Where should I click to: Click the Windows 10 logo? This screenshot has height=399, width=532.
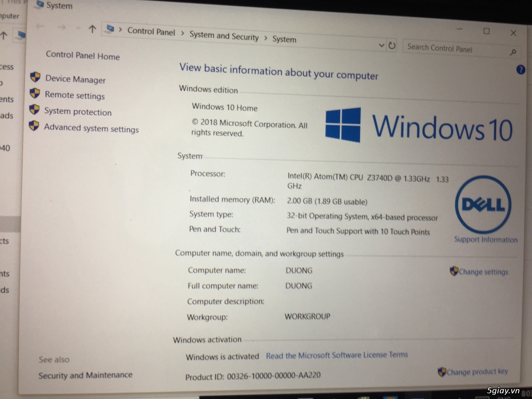pyautogui.click(x=419, y=126)
